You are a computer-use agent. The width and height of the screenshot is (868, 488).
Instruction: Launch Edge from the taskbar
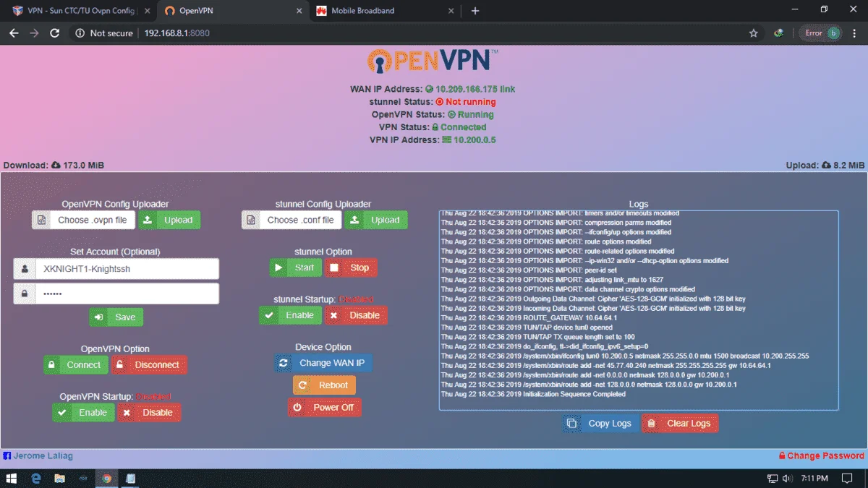(36, 478)
